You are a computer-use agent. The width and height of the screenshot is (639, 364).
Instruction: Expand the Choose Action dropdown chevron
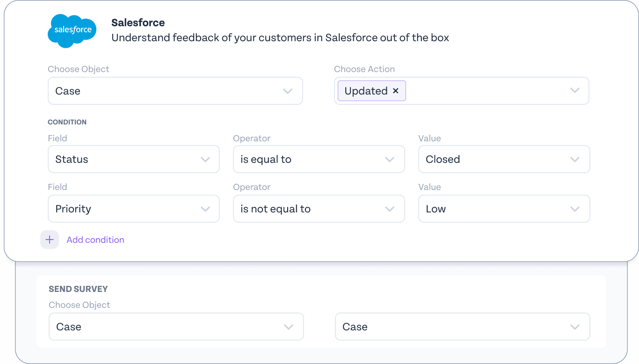click(x=575, y=91)
